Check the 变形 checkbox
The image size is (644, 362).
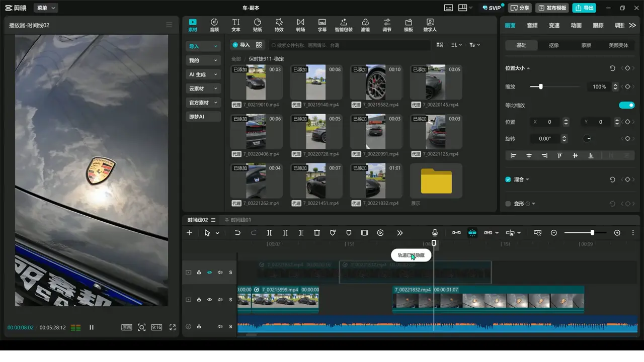click(x=508, y=204)
